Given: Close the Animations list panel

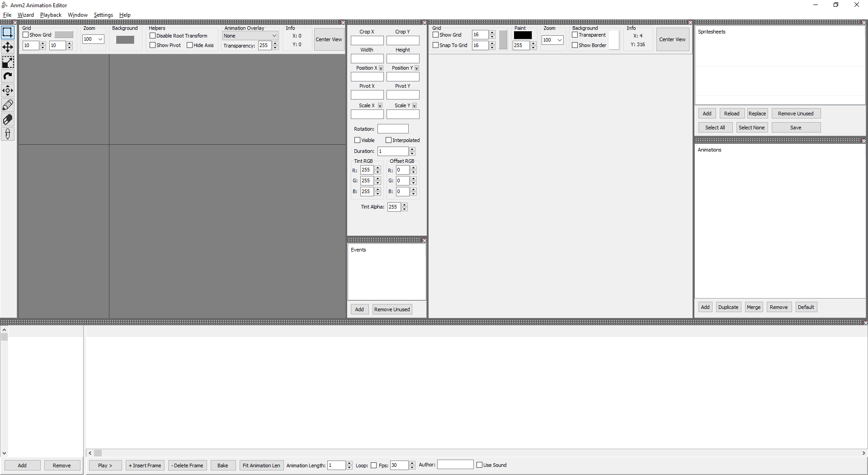Looking at the screenshot, I should (x=864, y=141).
